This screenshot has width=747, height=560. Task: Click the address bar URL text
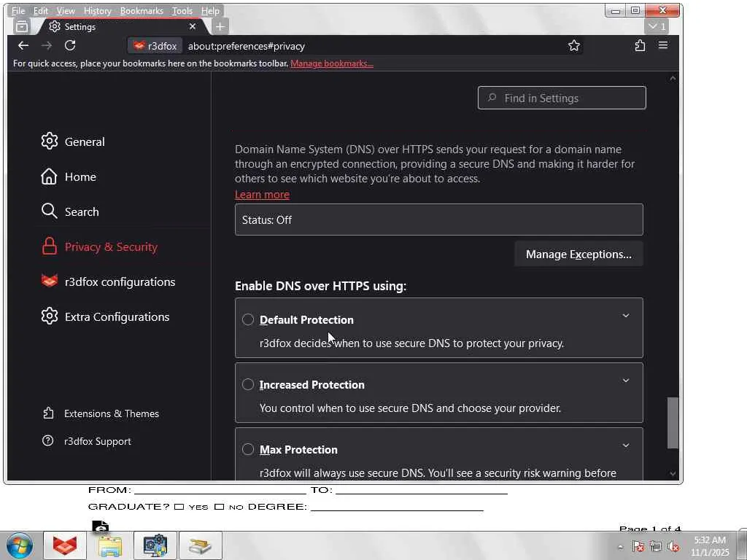247,46
